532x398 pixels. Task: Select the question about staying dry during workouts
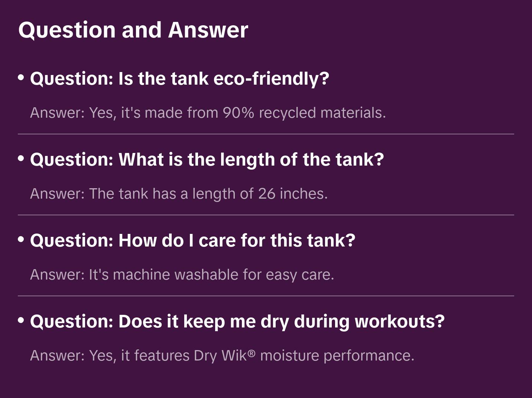tap(237, 322)
